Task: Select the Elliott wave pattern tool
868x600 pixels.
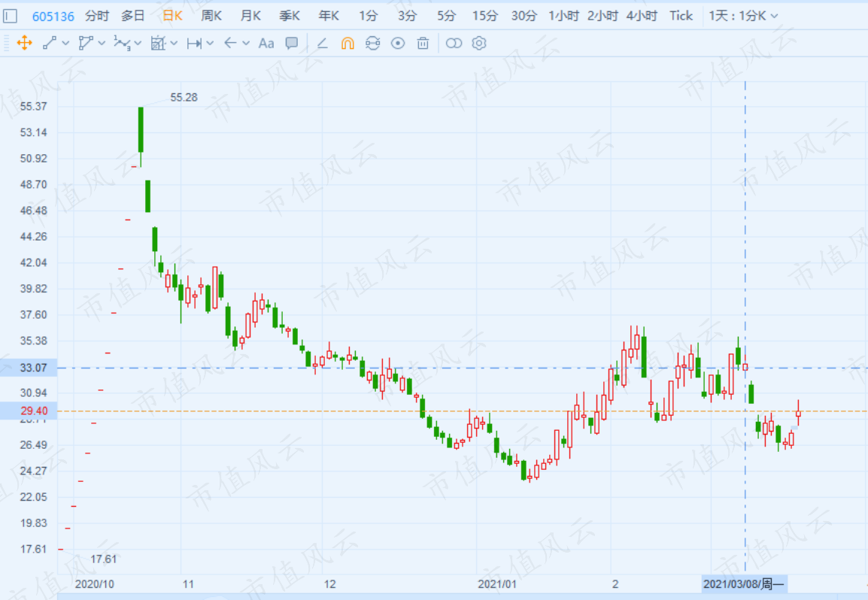Action: point(123,43)
